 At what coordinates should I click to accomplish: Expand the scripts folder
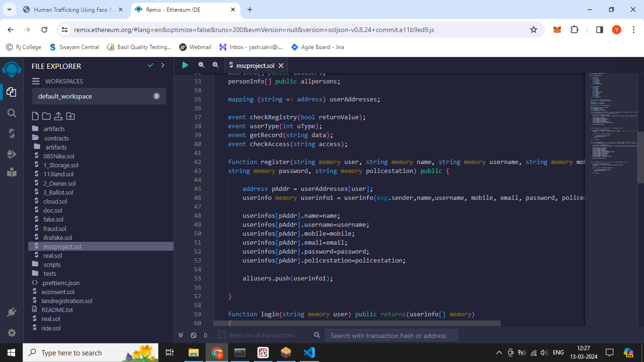[x=52, y=264]
